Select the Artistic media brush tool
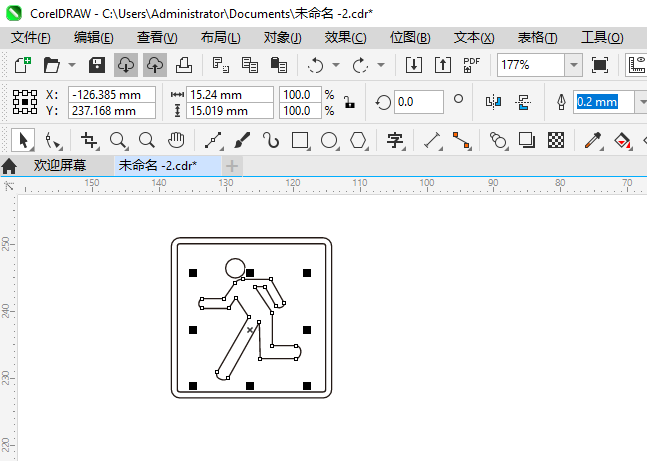Screen dimensions: 647x461 (x=242, y=140)
